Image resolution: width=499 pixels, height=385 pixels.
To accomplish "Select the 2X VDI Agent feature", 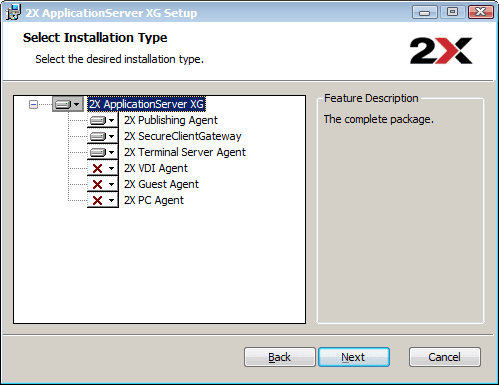I will [x=156, y=168].
